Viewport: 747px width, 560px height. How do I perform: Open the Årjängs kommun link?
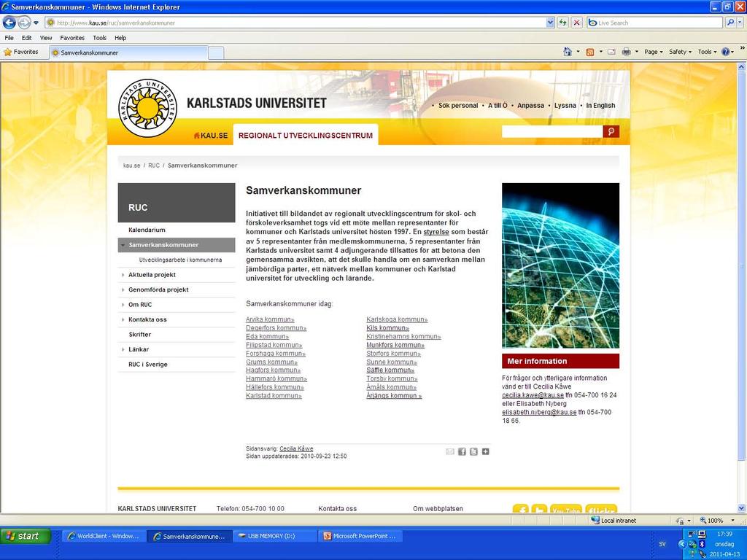pyautogui.click(x=394, y=396)
